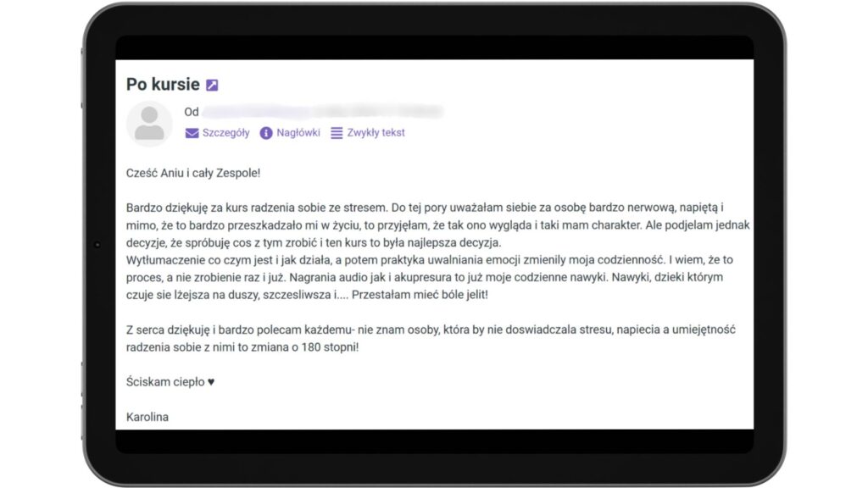Click the Od sender label

tap(192, 112)
